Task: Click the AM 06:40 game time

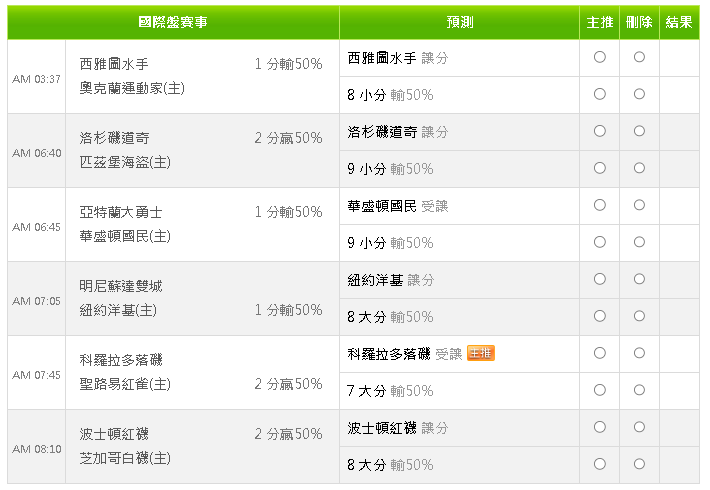Action: pyautogui.click(x=36, y=153)
